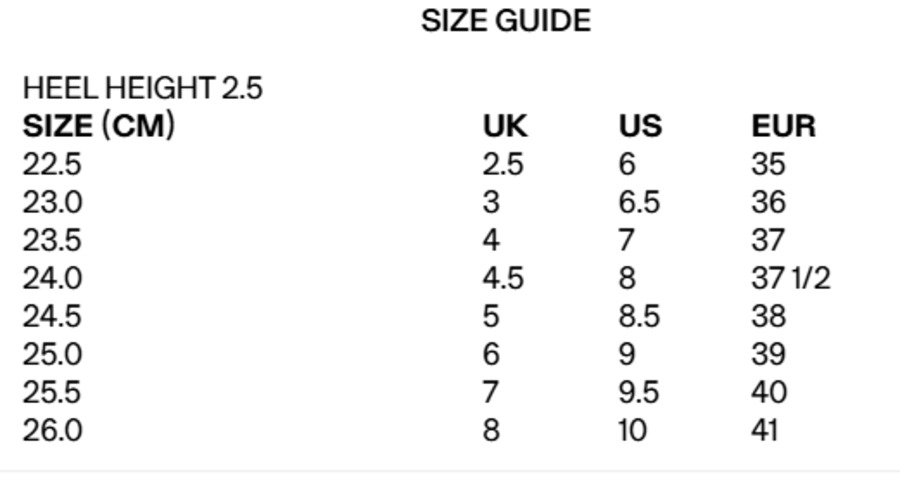Image resolution: width=900 pixels, height=477 pixels.
Task: Click the UK column header
Action: pyautogui.click(x=505, y=126)
